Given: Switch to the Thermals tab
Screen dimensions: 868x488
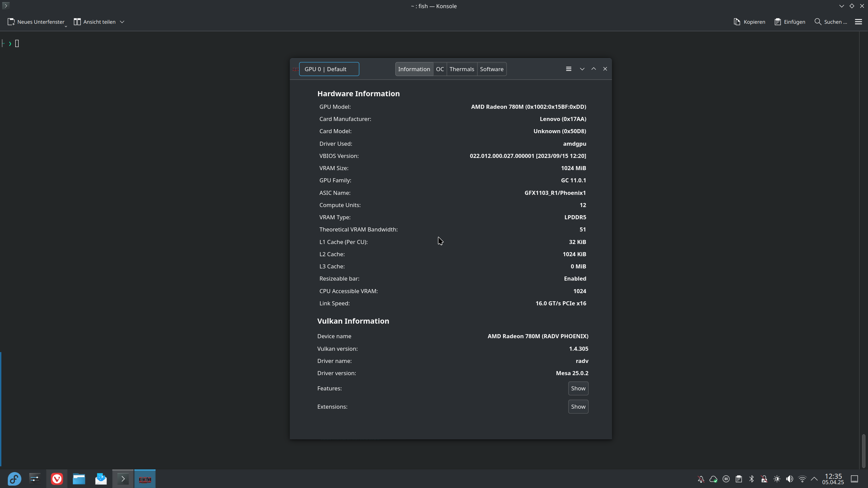Looking at the screenshot, I should coord(461,69).
